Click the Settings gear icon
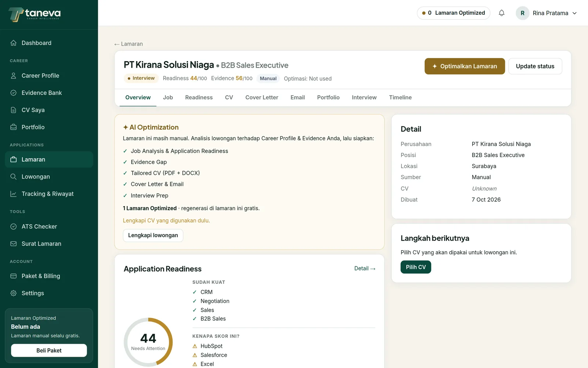 tap(14, 293)
